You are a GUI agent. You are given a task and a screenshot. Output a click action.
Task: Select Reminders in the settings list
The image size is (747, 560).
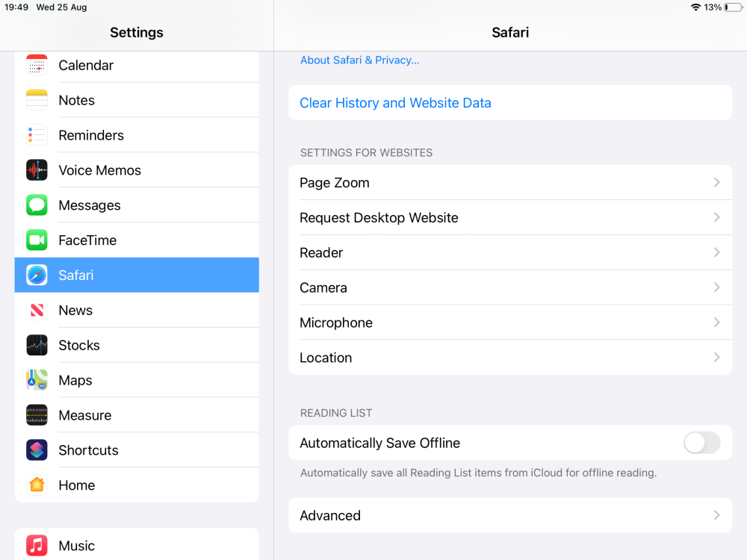(91, 135)
